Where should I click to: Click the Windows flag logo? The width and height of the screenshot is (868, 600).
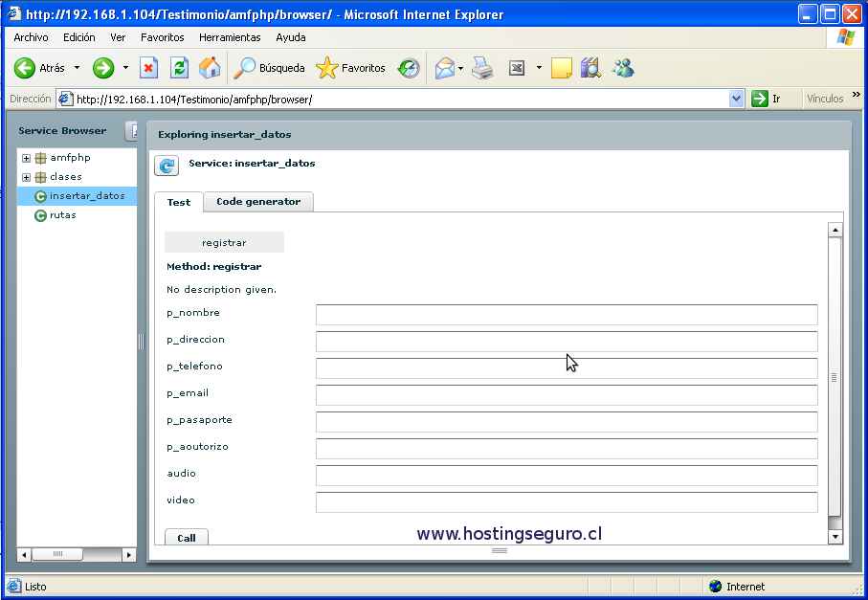tap(845, 37)
